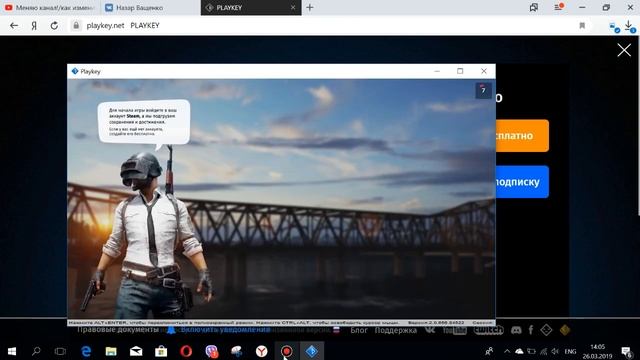Switch to the YouTube tab in the browser

[x=50, y=7]
